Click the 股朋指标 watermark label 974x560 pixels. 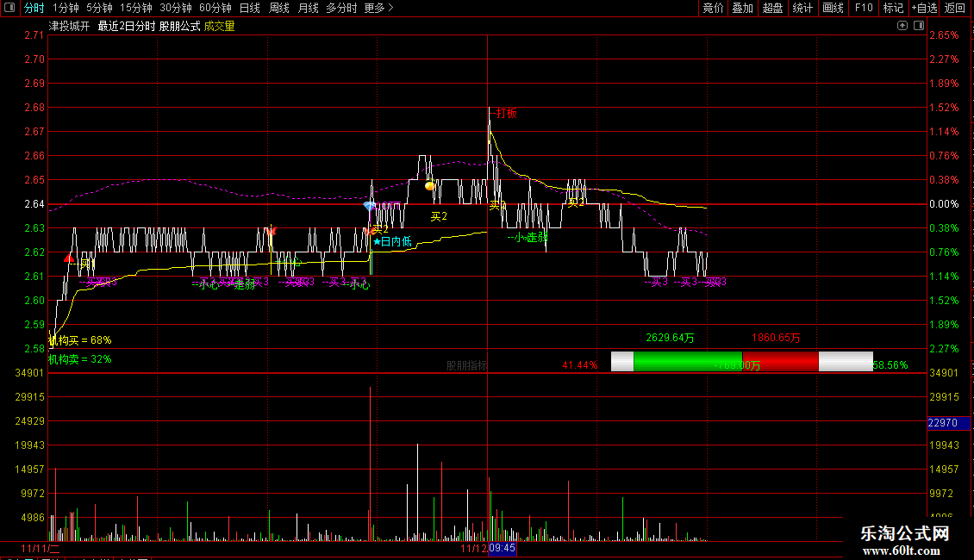click(x=466, y=365)
